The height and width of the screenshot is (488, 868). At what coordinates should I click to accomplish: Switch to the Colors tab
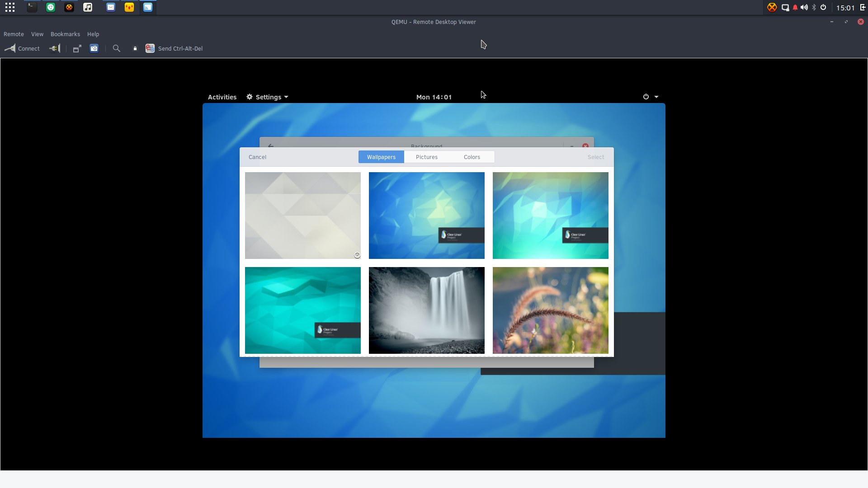coord(472,157)
